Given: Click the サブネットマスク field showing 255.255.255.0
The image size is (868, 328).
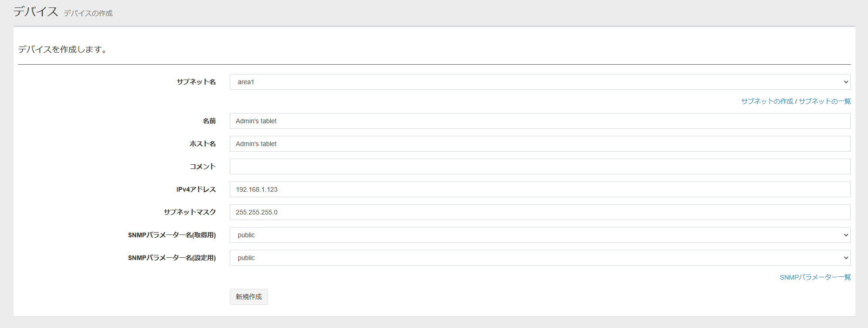Looking at the screenshot, I should tap(540, 212).
